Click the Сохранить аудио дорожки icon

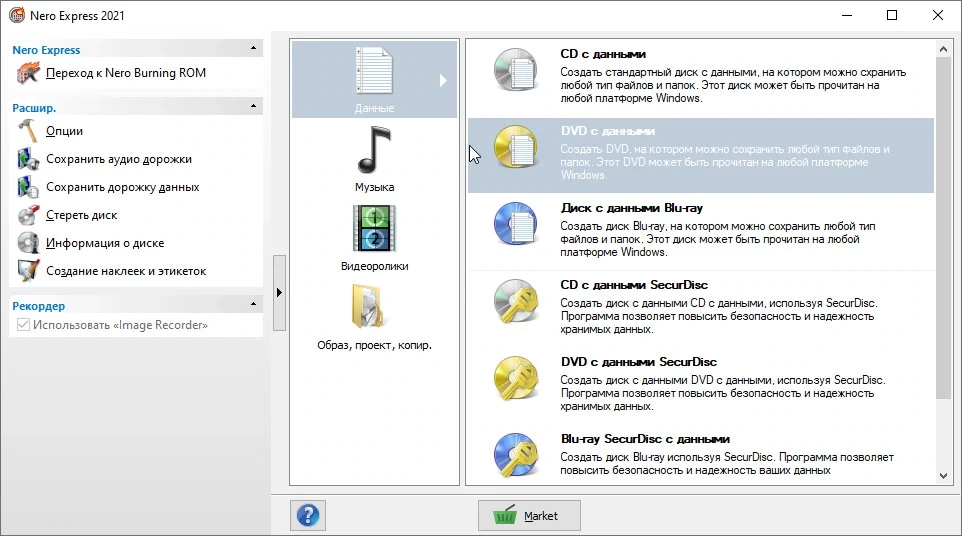click(x=28, y=159)
